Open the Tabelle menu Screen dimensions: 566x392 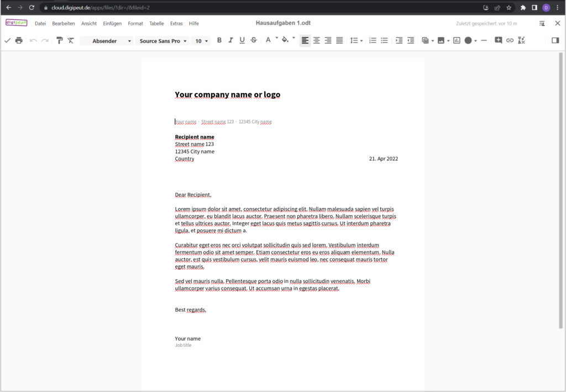[156, 23]
